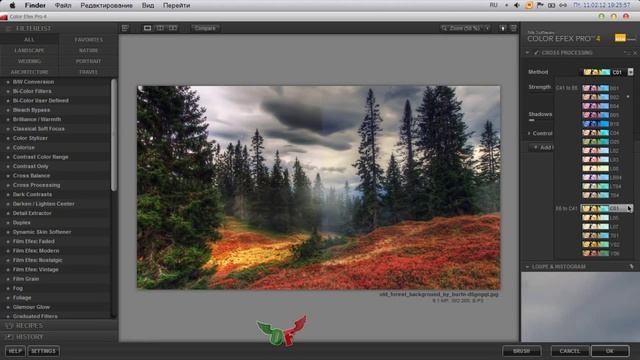The image size is (640, 360).
Task: Click the RU input language indicator
Action: tap(493, 5)
